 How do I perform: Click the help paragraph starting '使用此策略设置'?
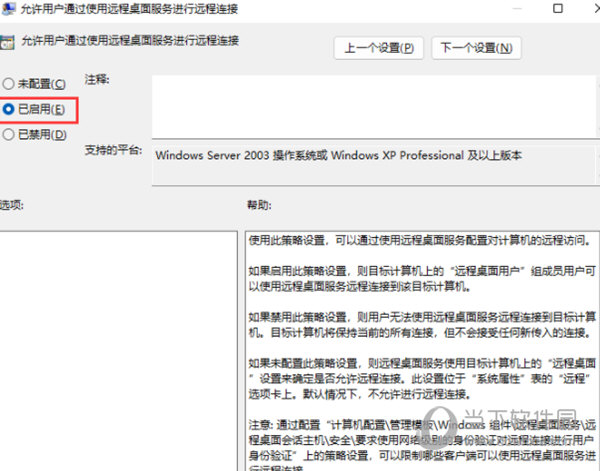pos(419,240)
